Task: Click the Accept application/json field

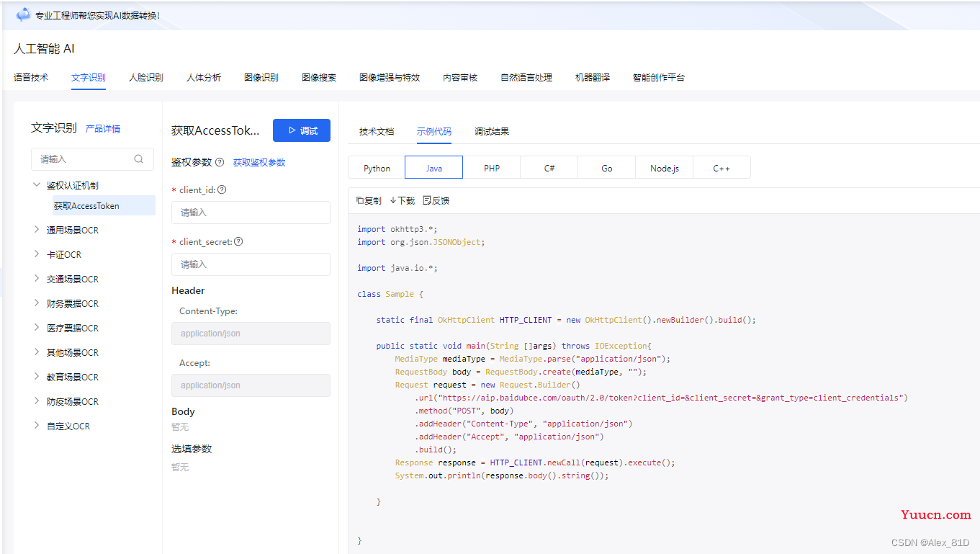Action: tap(251, 385)
